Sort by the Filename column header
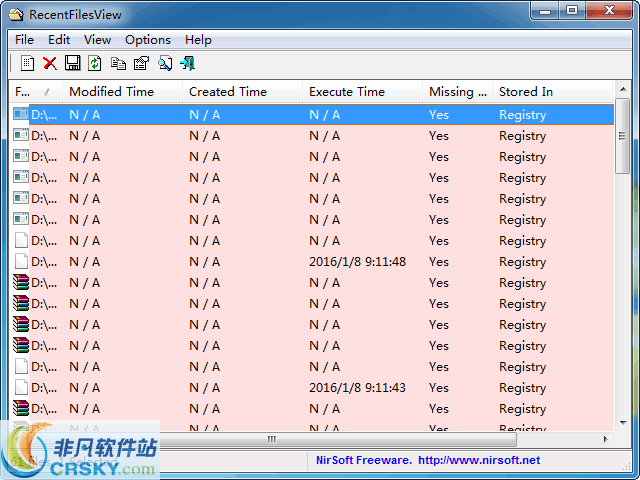 tap(36, 91)
